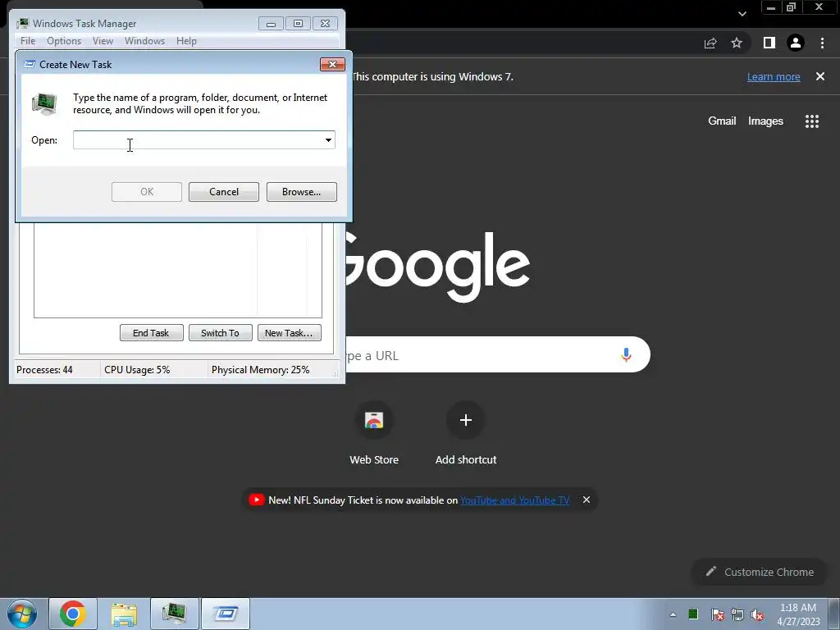Expand the Open combo box dropdown
The image size is (840, 630).
coord(328,139)
